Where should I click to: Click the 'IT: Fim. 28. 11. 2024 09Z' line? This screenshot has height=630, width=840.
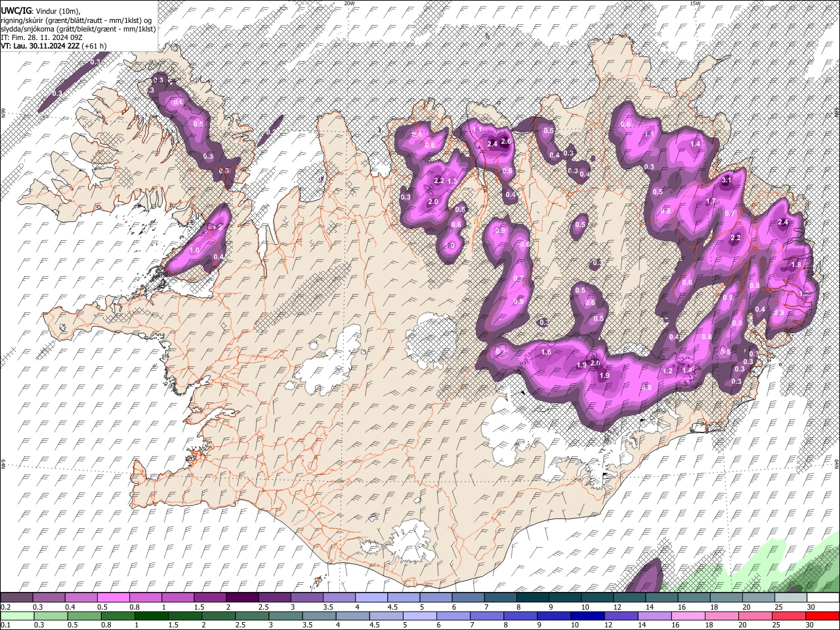tap(41, 37)
